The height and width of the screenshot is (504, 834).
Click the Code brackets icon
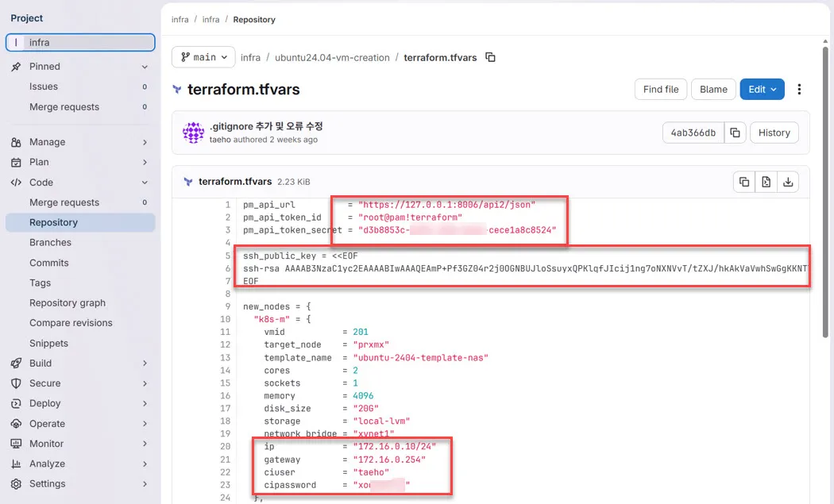(16, 183)
